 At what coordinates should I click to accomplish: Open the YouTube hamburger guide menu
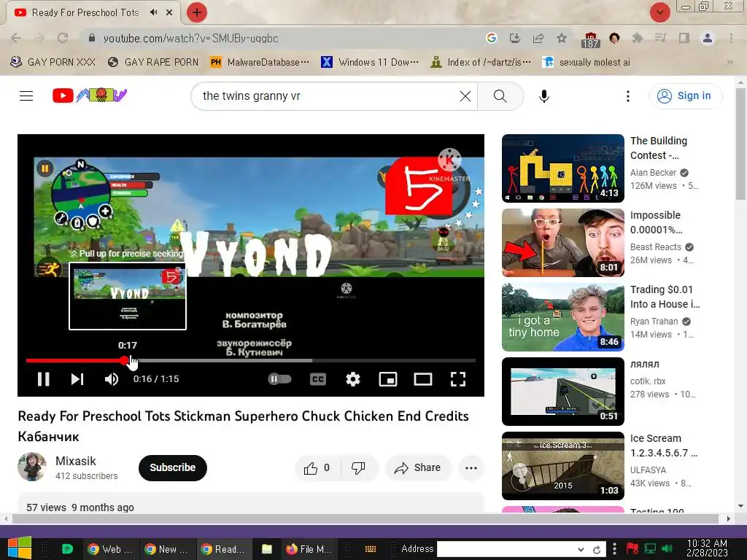click(26, 96)
